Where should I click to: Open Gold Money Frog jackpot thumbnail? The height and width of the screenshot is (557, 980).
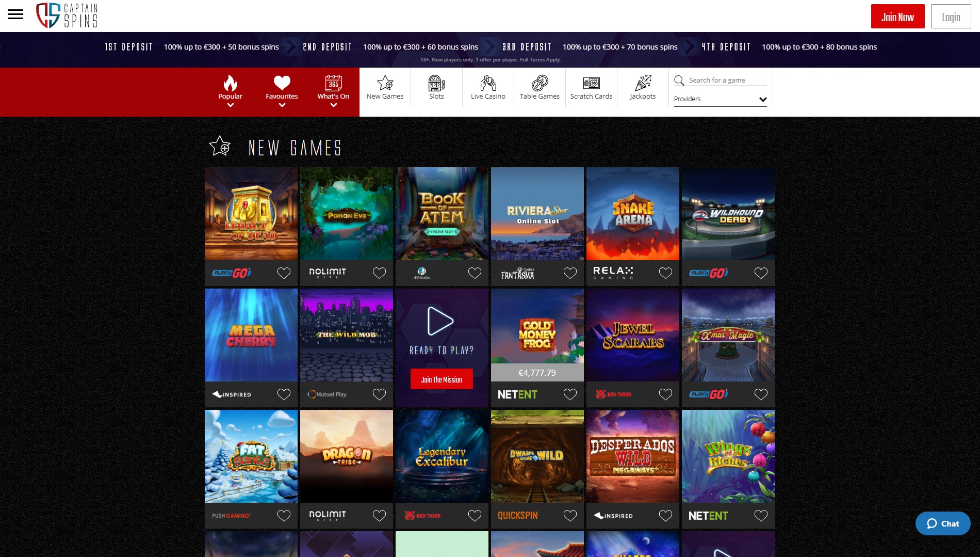(537, 335)
